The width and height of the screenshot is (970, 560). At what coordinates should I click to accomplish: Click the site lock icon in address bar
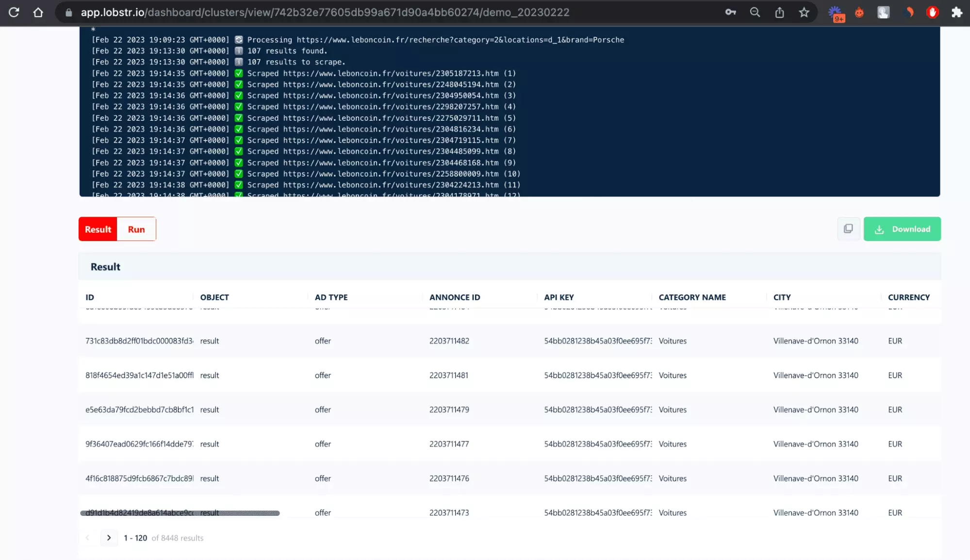pyautogui.click(x=69, y=12)
